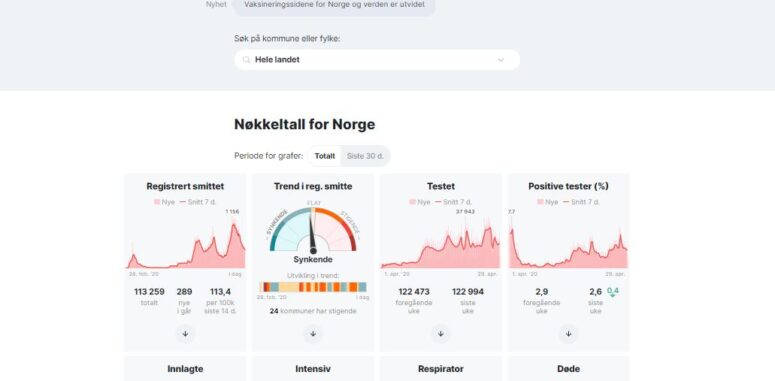Switch graphs to Siste 30 d.
This screenshot has width=775, height=381.
[x=365, y=156]
